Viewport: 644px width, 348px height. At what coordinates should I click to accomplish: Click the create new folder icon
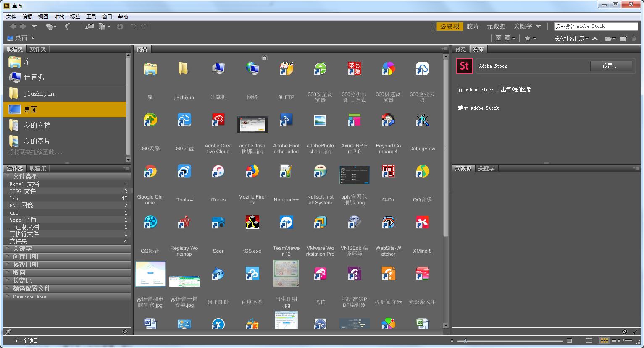pos(623,39)
